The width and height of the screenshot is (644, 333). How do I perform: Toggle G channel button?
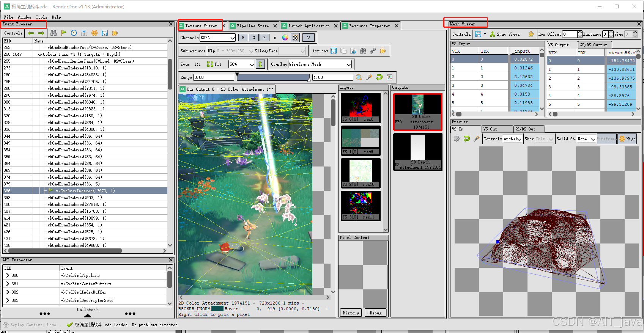pos(254,38)
